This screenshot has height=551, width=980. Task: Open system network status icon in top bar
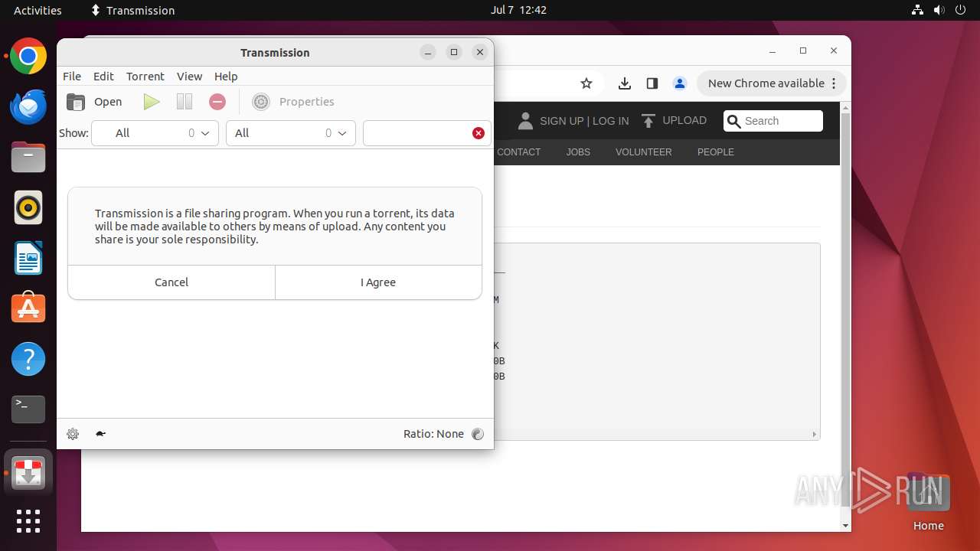(917, 10)
